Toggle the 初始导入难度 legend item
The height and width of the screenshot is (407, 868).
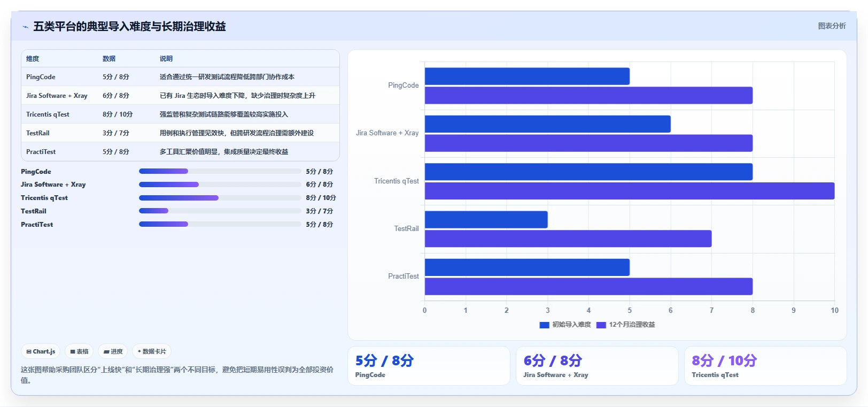[565, 325]
